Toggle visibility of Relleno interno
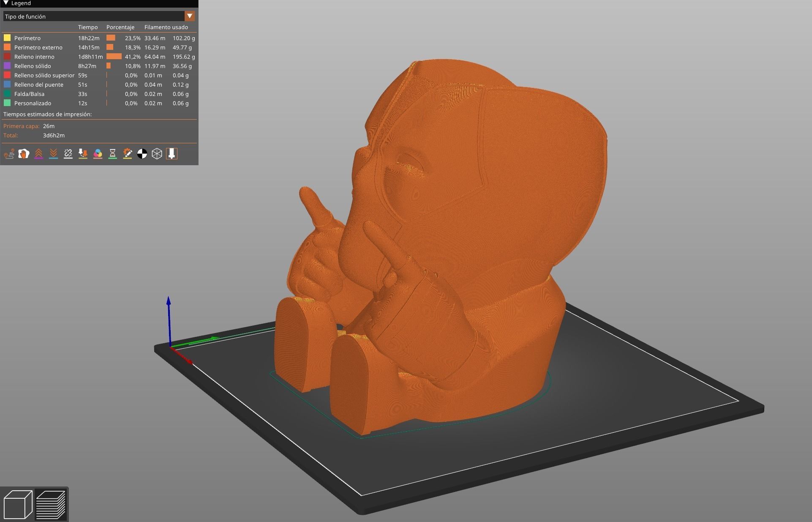Image resolution: width=812 pixels, height=522 pixels. point(99,57)
